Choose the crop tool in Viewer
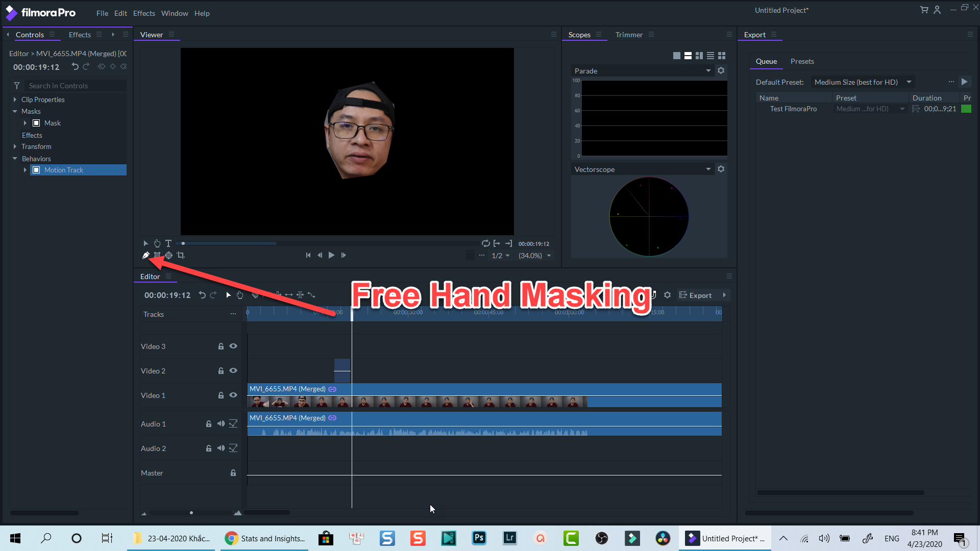This screenshot has height=551, width=980. pyautogui.click(x=181, y=255)
